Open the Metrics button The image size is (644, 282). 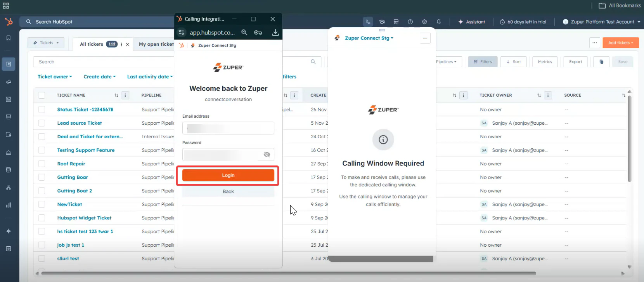(545, 62)
